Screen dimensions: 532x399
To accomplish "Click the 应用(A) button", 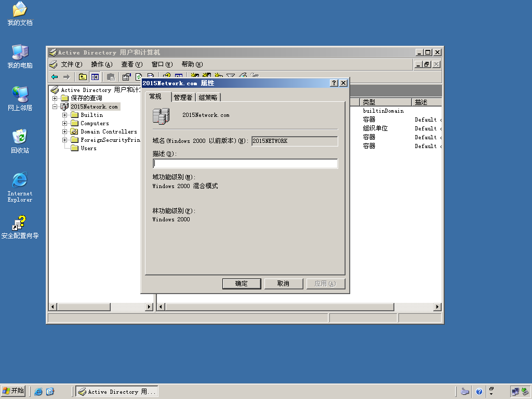I will (x=325, y=284).
